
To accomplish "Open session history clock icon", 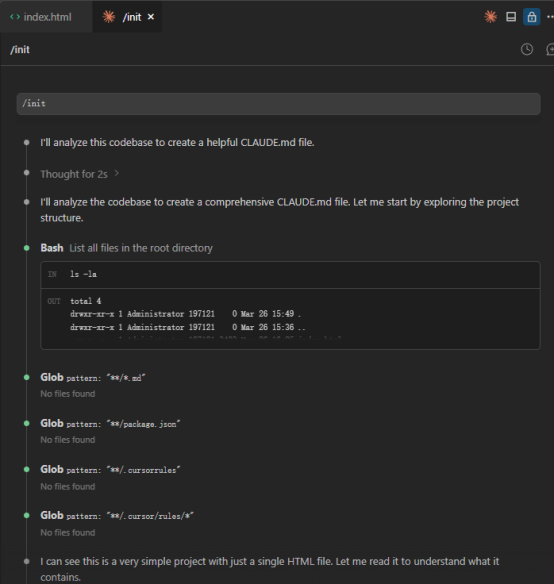I will tap(526, 49).
